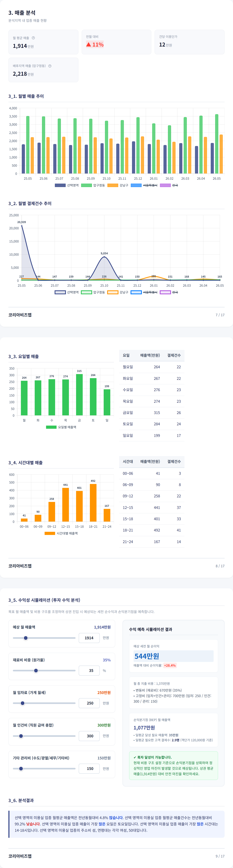Screen dimensions: 233x868
Task: Click the 9,054 data point label
Action: coord(104,253)
